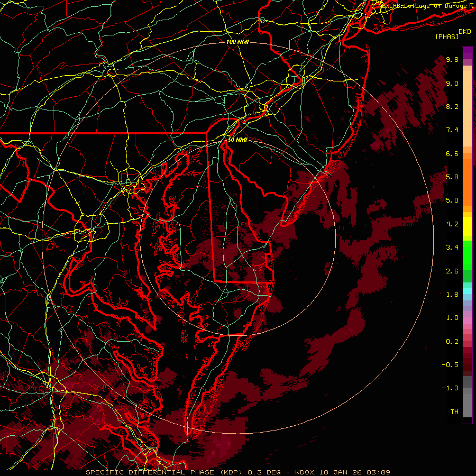The height and width of the screenshot is (476, 476).
Task: Click the "50 NMI" range ring label
Action: tap(237, 140)
